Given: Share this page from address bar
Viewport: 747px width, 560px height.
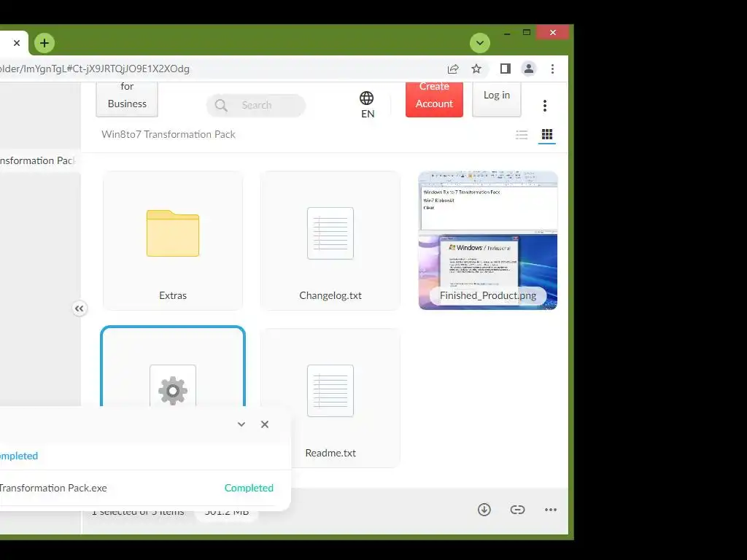Looking at the screenshot, I should [452, 69].
